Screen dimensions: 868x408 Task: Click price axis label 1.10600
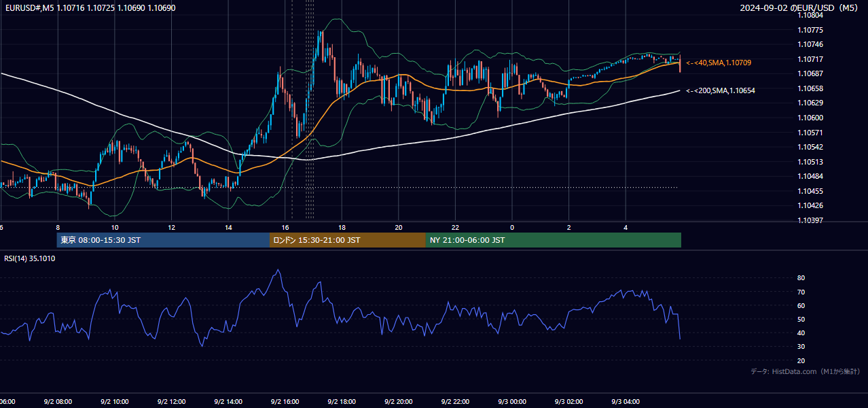pos(810,118)
